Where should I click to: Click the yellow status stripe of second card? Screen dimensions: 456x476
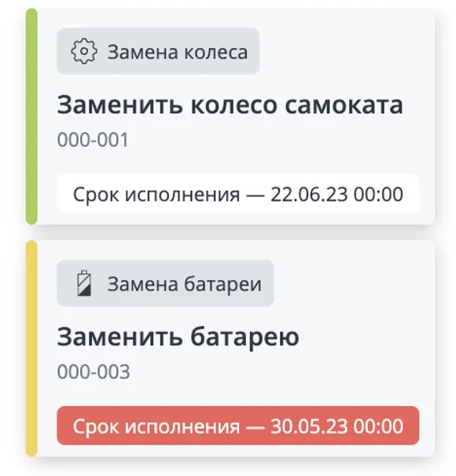coord(31,349)
